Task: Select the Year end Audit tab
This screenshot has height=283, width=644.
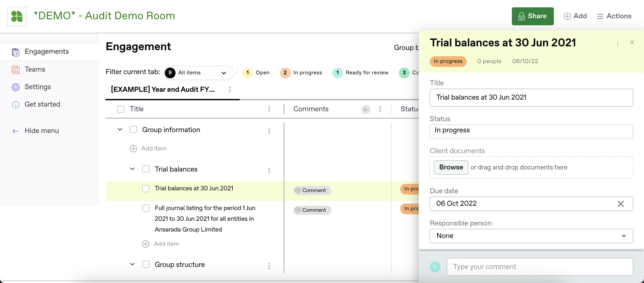Action: [x=163, y=90]
